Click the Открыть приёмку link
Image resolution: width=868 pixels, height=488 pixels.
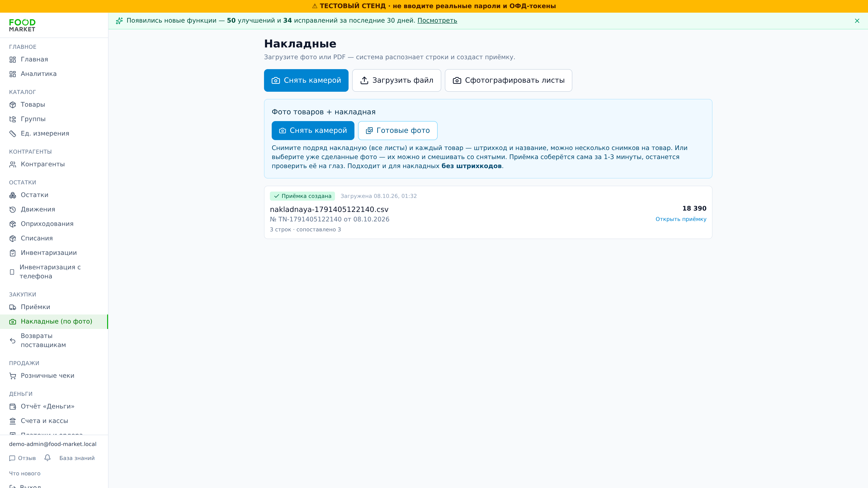(681, 219)
